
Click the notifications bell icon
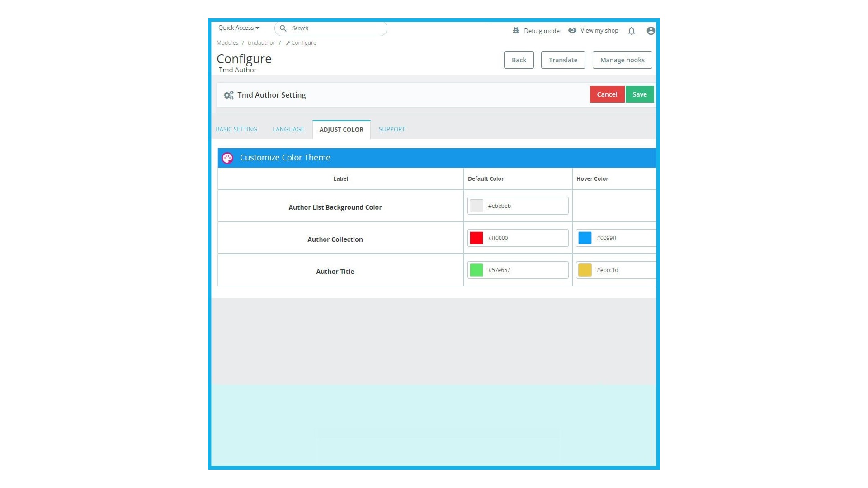632,31
